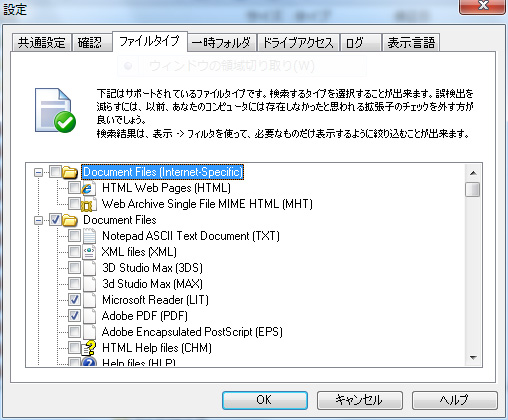Uncheck the Microsoft Reader (LIT) checkbox

coord(74,300)
